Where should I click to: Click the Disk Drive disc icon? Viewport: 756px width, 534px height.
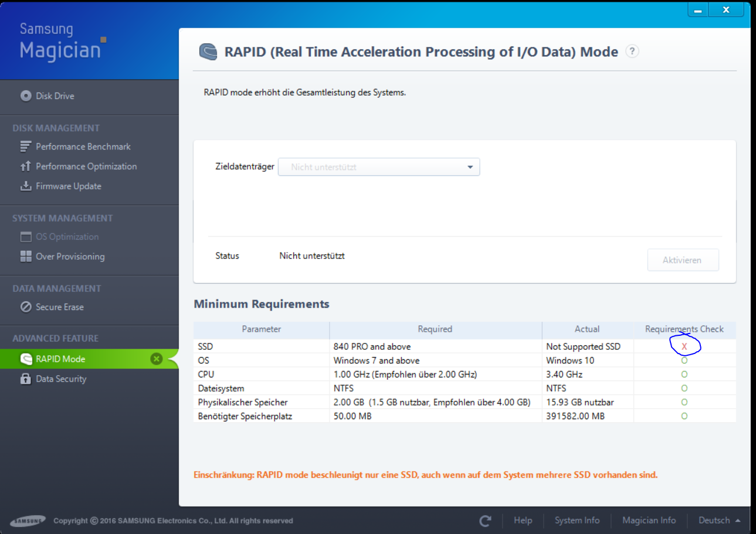pyautogui.click(x=26, y=96)
